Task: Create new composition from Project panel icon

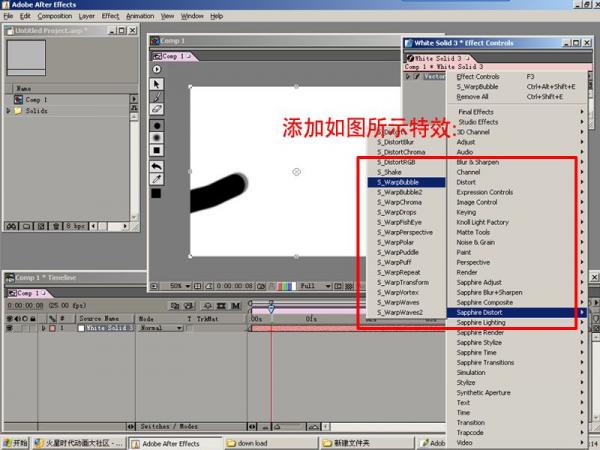Action: click(x=41, y=226)
